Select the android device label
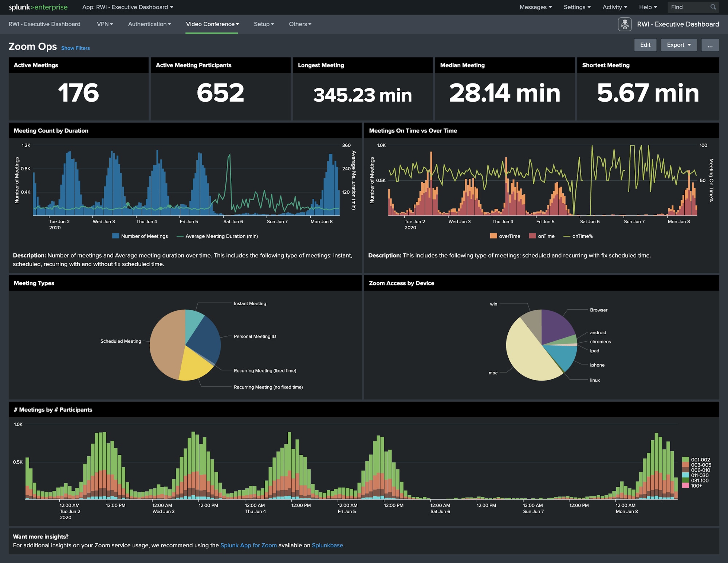 (x=598, y=332)
